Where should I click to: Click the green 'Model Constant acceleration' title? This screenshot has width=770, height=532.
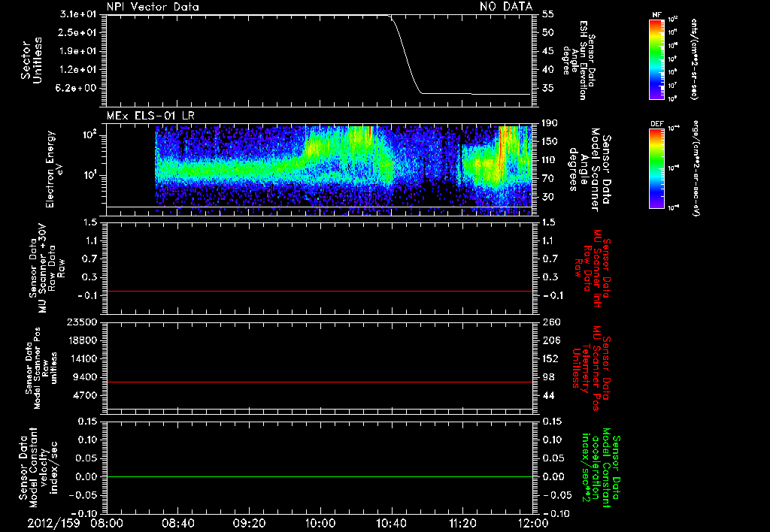coord(601,468)
